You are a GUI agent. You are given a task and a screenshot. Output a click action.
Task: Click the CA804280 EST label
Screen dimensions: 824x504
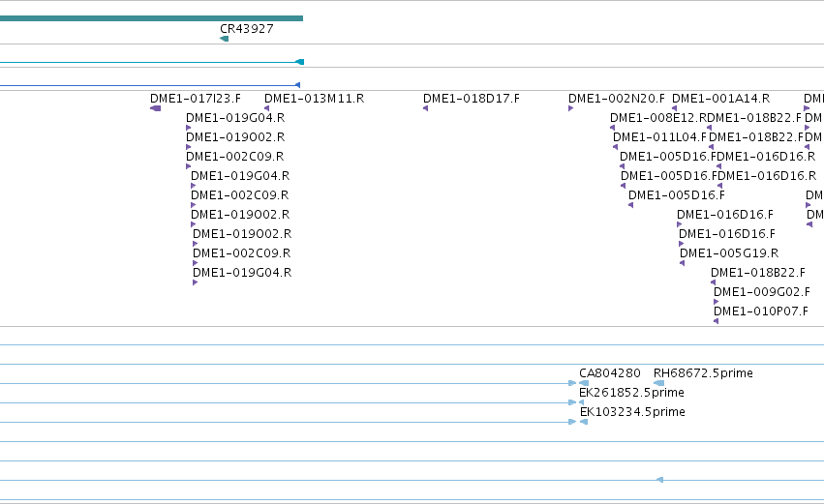[x=610, y=373]
